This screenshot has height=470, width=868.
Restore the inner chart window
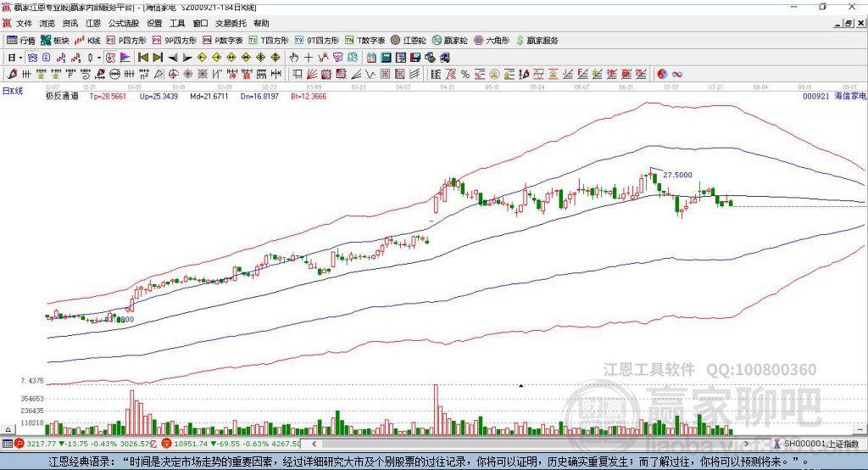click(849, 23)
